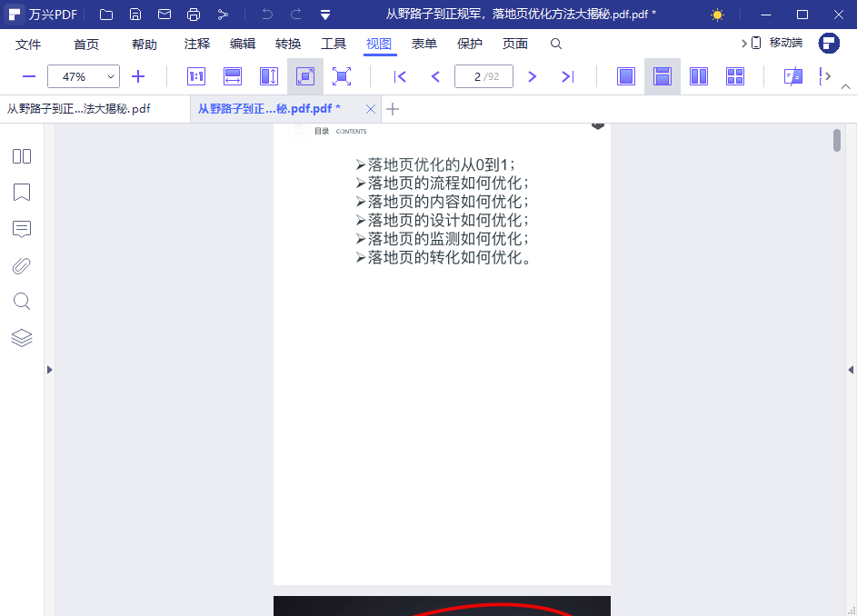Switch to two-page side-by-side view
Screen dimensions: 857x616
click(699, 76)
